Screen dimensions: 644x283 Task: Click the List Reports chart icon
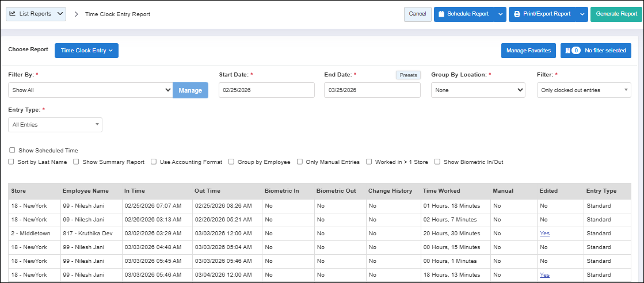pos(13,14)
